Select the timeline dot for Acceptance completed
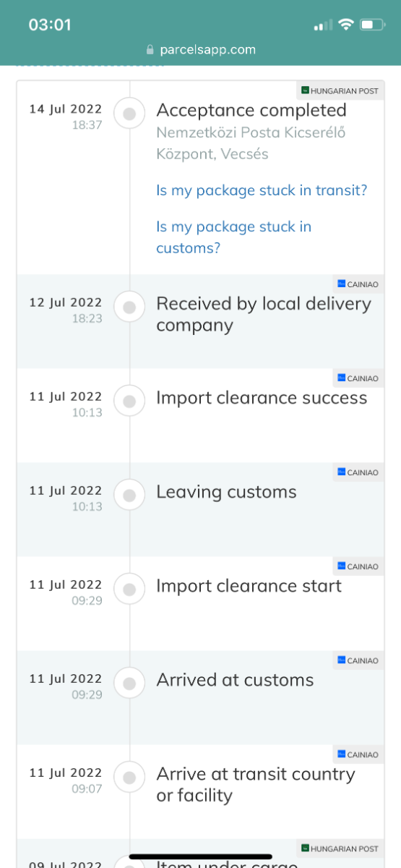Image resolution: width=401 pixels, height=868 pixels. pyautogui.click(x=129, y=114)
